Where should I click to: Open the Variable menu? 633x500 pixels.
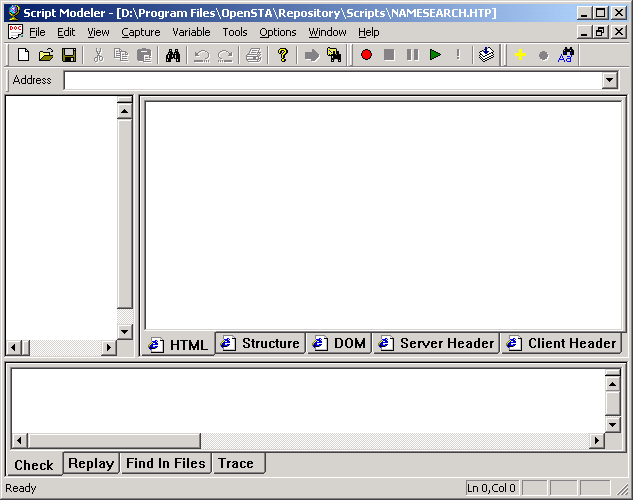click(x=191, y=32)
